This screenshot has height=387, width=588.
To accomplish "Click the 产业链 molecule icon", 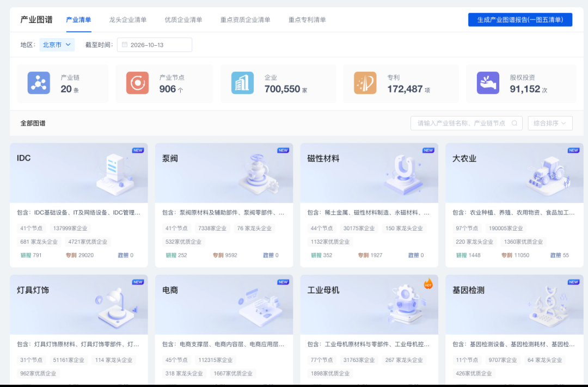I will coord(39,83).
